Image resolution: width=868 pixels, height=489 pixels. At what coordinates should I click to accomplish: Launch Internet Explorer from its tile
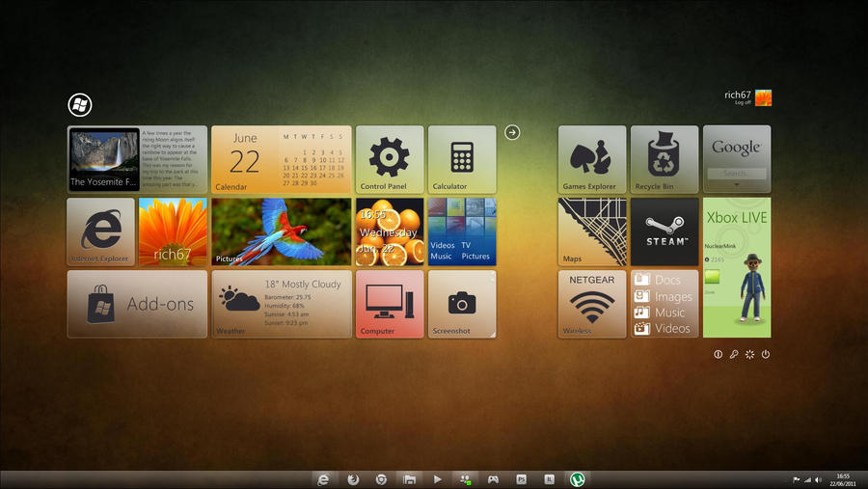coord(100,232)
